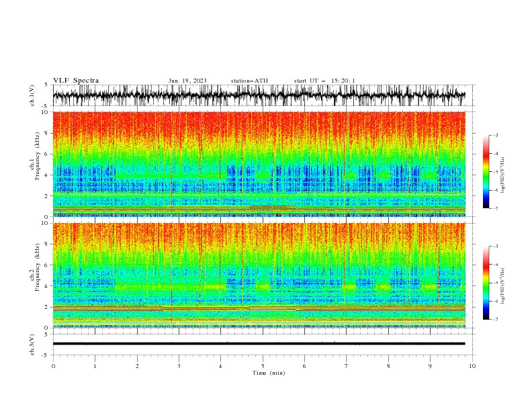Click the lower PSD color bar
Viewport: 532px width, 411px height.
click(486, 283)
